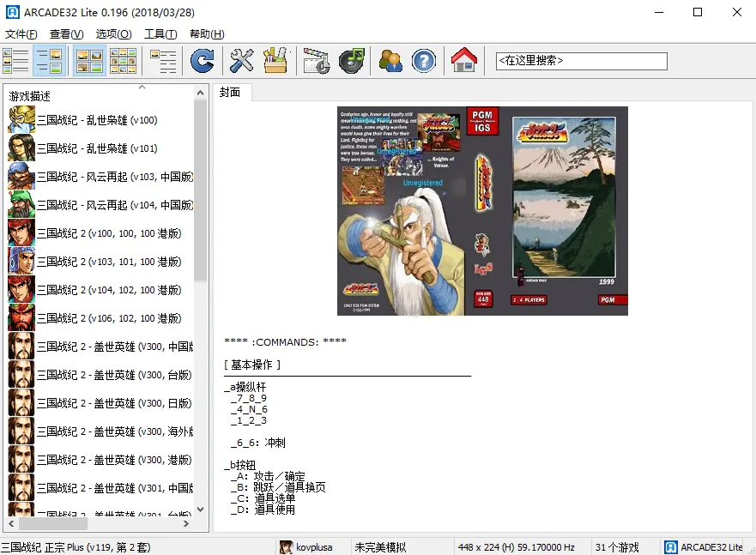The width and height of the screenshot is (756, 555).
Task: Click the toolbox icon in the toolbar
Action: [x=275, y=61]
